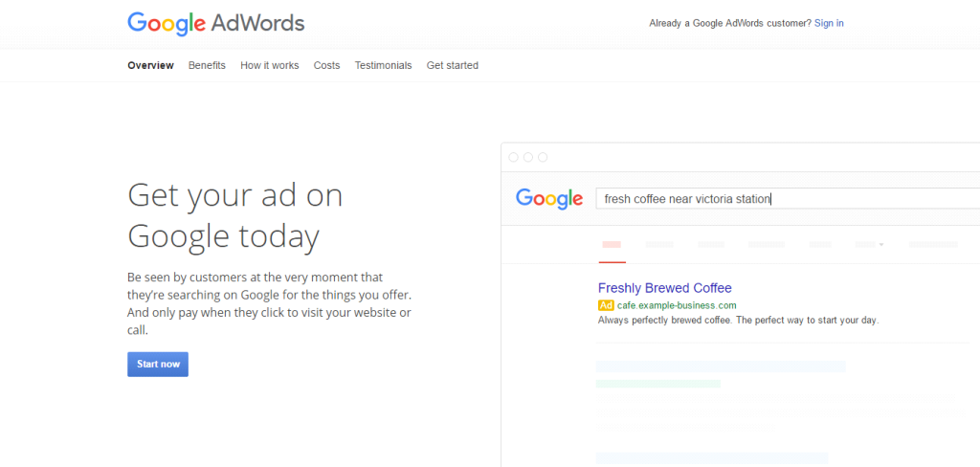Open the Get started tab
The height and width of the screenshot is (467, 980).
[x=452, y=65]
